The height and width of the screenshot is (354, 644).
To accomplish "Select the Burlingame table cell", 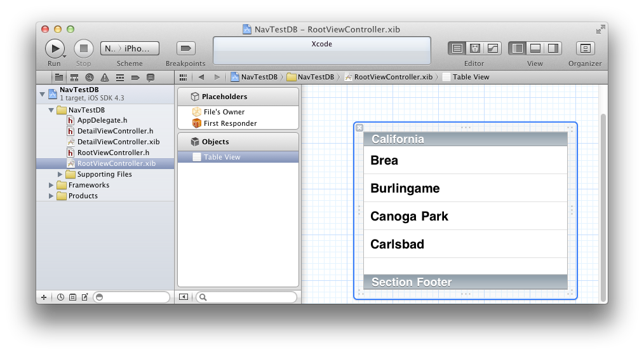I will click(466, 188).
